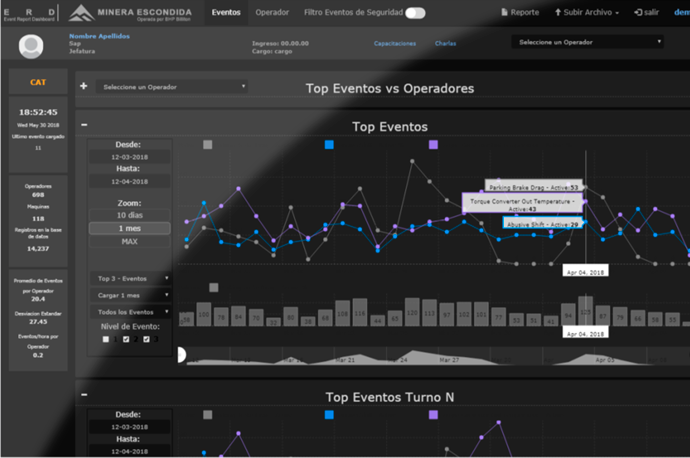Image resolution: width=690 pixels, height=458 pixels.
Task: Click the Torque Converter Out Temperature tooltip
Action: click(522, 204)
